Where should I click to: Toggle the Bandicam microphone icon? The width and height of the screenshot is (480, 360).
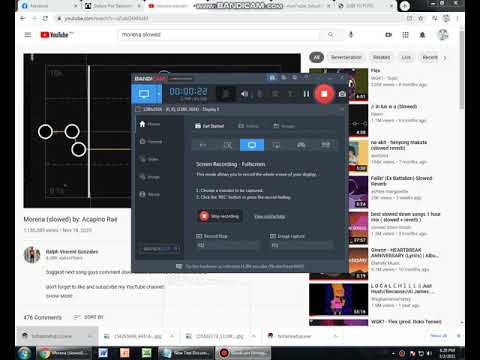point(260,94)
